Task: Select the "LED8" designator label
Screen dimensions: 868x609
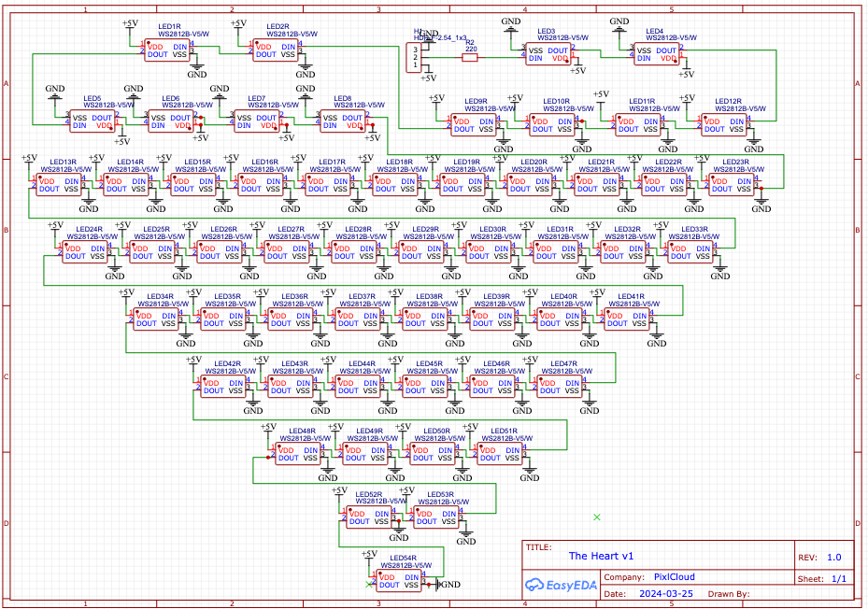Action: tap(343, 98)
